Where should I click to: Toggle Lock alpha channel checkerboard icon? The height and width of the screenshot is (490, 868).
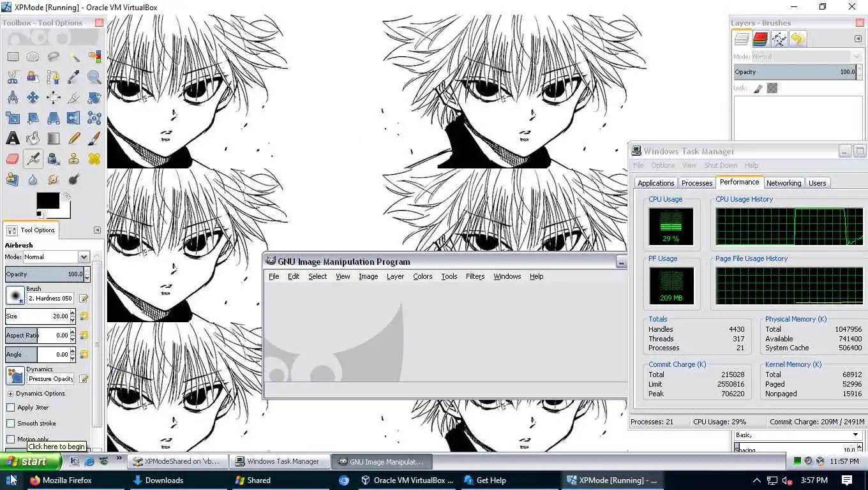pyautogui.click(x=772, y=88)
